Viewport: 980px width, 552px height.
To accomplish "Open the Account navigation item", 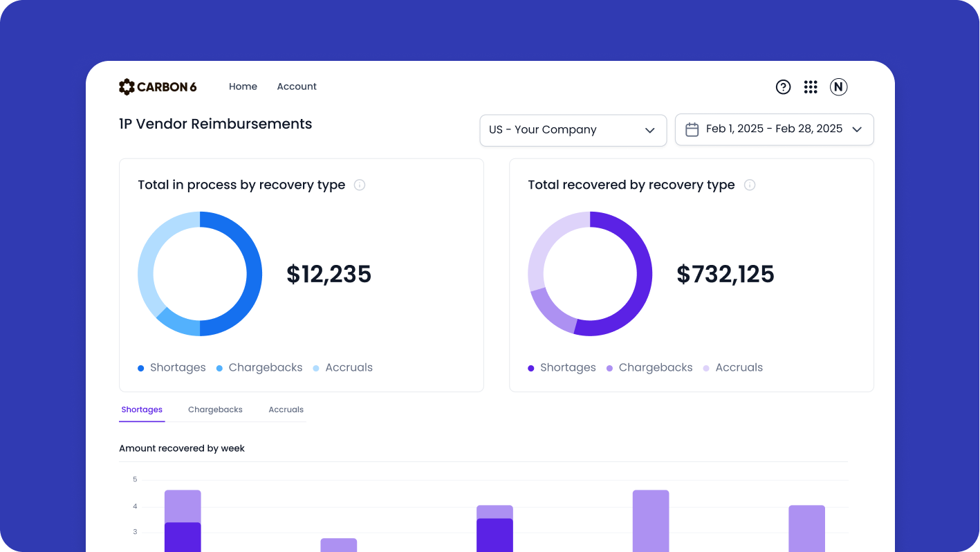I will [x=297, y=86].
